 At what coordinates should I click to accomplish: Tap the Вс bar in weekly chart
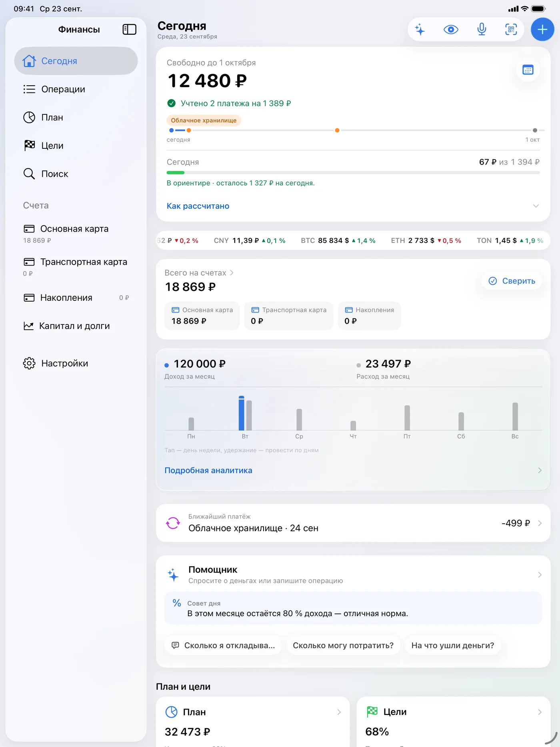(515, 417)
